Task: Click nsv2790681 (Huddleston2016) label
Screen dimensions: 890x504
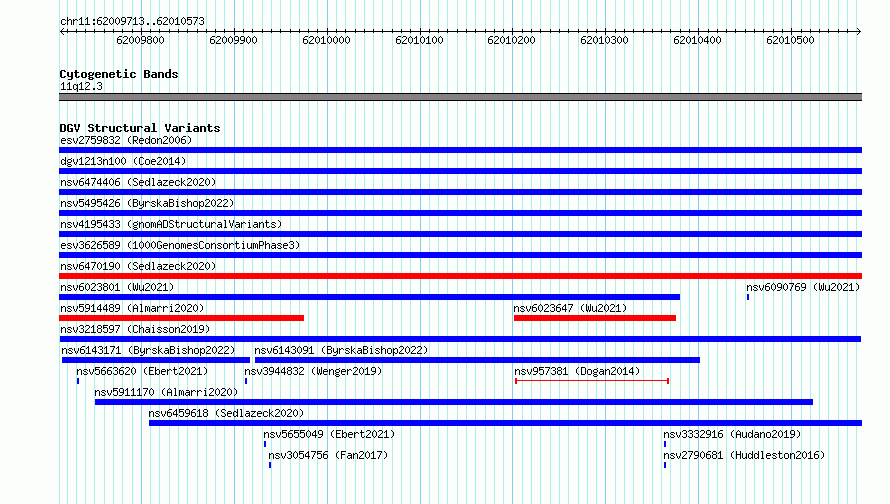Action: (744, 455)
